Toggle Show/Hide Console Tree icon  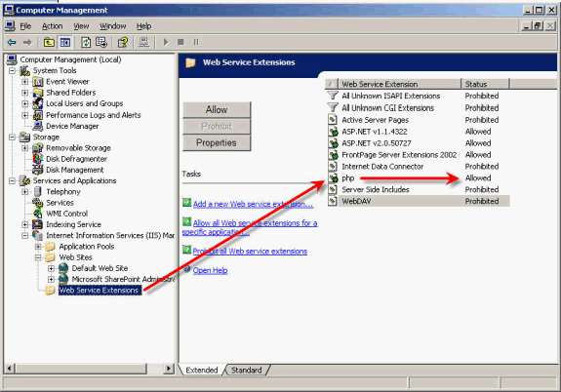[65, 43]
